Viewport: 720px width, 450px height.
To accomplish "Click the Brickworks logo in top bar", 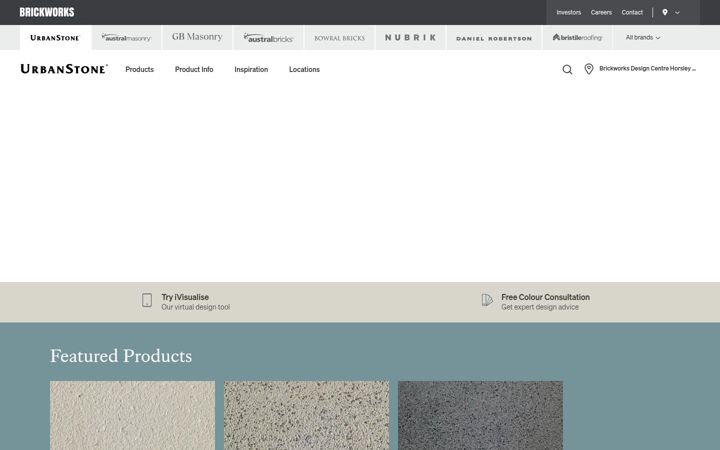I will (47, 12).
